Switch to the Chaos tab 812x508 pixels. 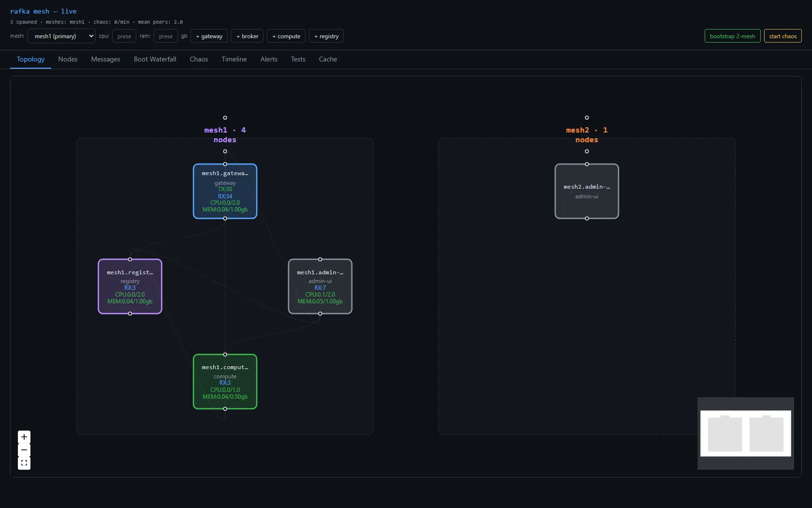point(199,59)
